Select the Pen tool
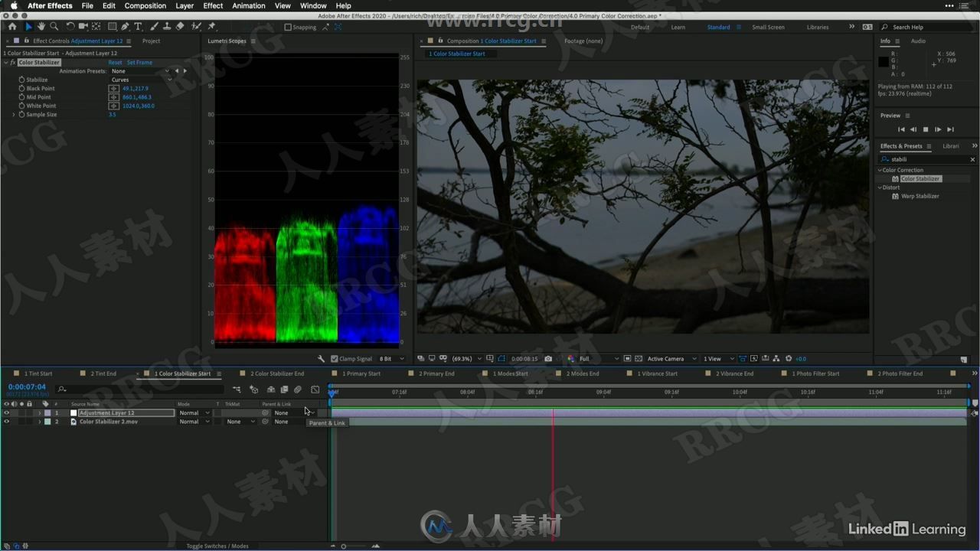Screen dimensions: 980x551 coord(126,27)
